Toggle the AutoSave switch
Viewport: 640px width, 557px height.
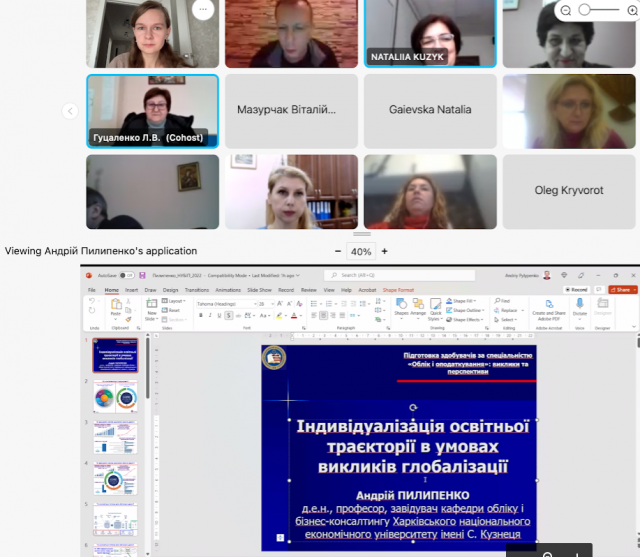click(x=127, y=275)
